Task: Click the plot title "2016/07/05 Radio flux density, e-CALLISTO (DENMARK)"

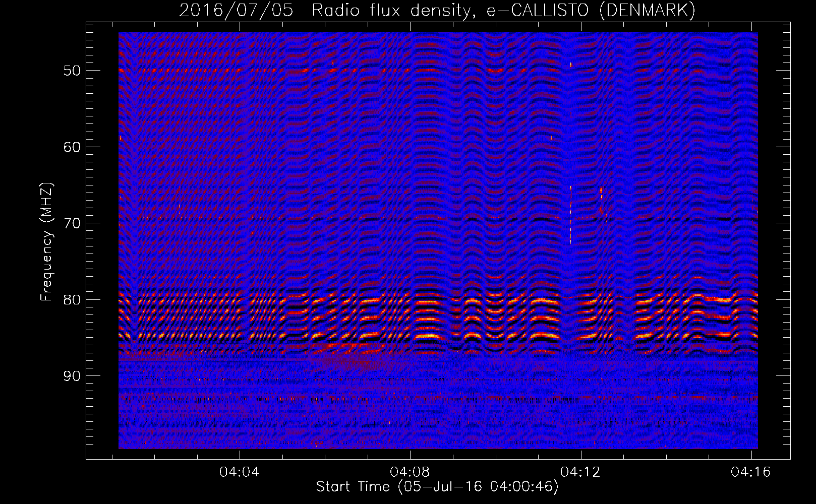Action: [x=437, y=10]
